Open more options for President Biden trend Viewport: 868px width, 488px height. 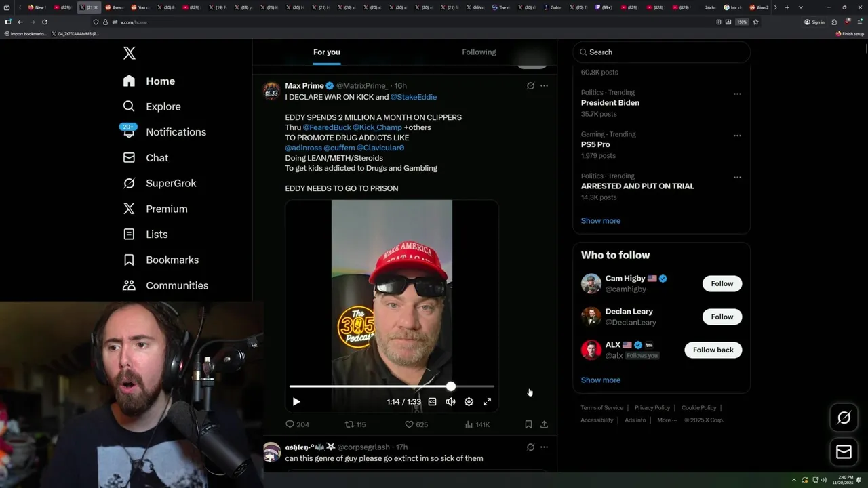[737, 94]
